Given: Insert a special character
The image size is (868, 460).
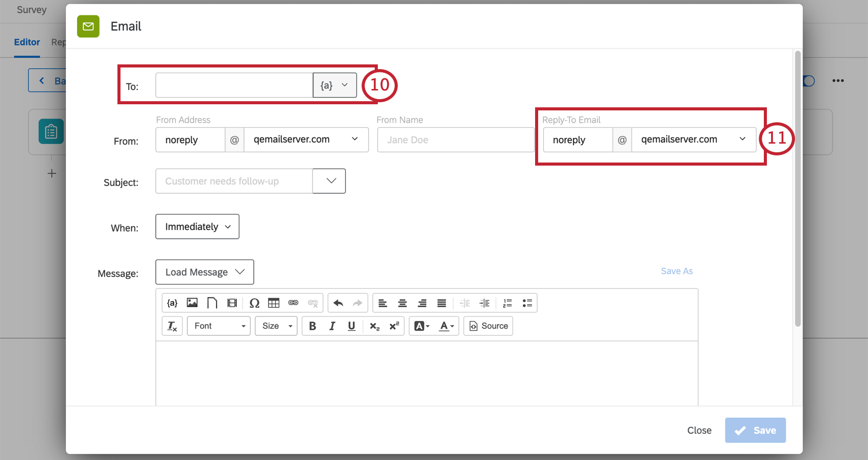Looking at the screenshot, I should 254,303.
